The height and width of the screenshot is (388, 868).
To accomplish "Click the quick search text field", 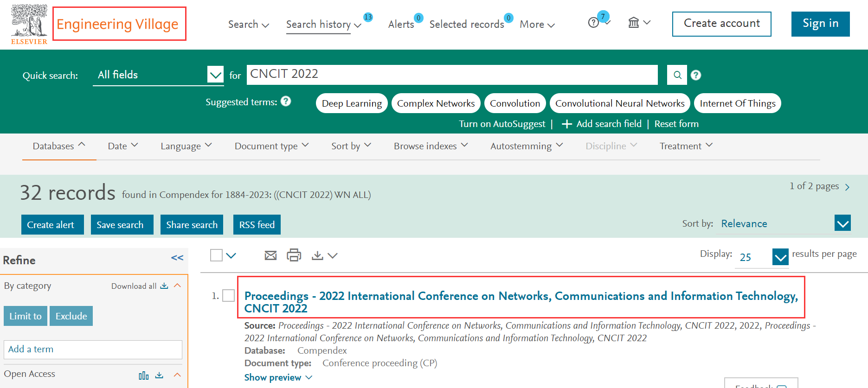I will [x=452, y=75].
